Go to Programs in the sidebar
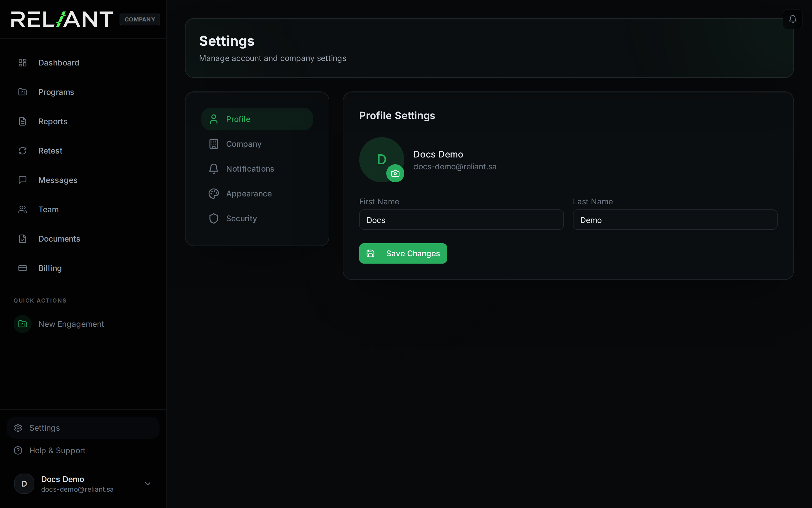Screen dimensions: 812x508 [x=83, y=92]
